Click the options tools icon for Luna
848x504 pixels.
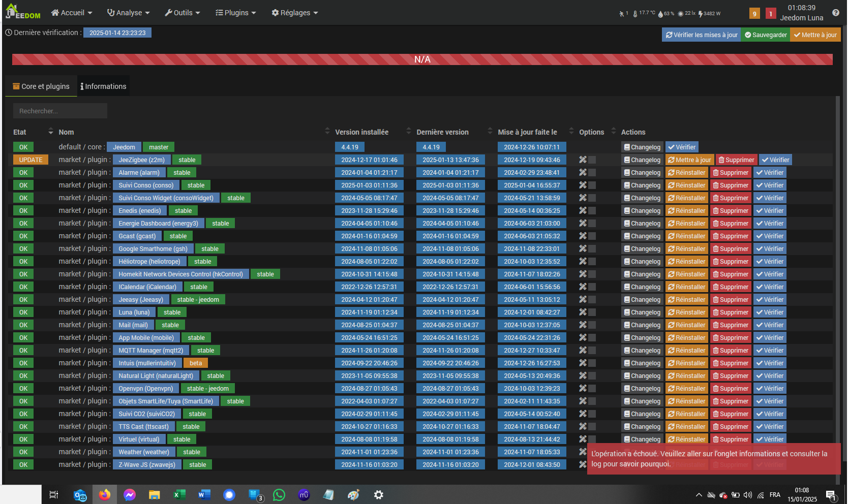pyautogui.click(x=583, y=312)
